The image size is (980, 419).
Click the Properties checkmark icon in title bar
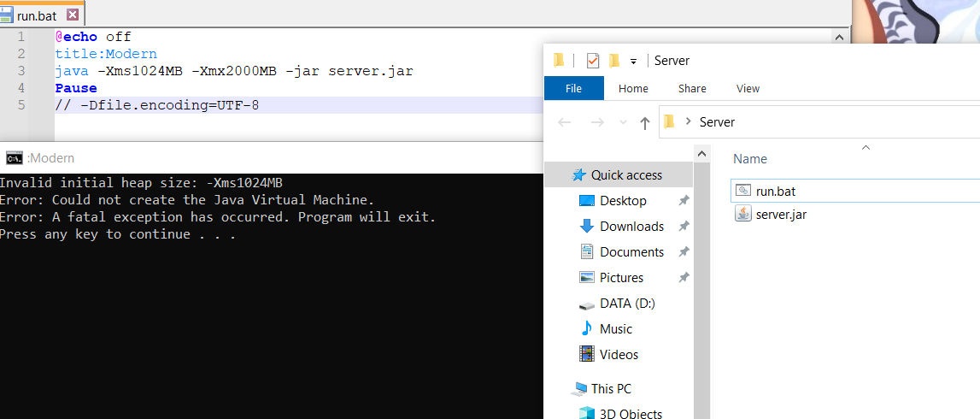pyautogui.click(x=593, y=61)
